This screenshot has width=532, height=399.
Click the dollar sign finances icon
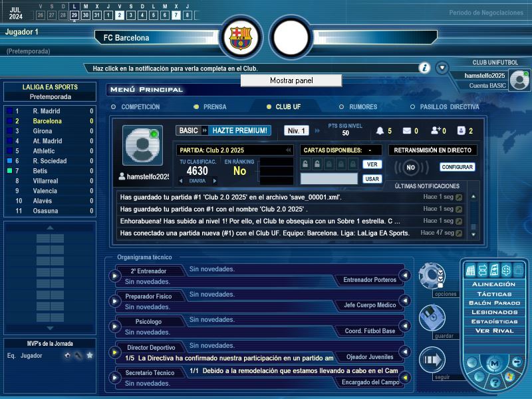[505, 269]
